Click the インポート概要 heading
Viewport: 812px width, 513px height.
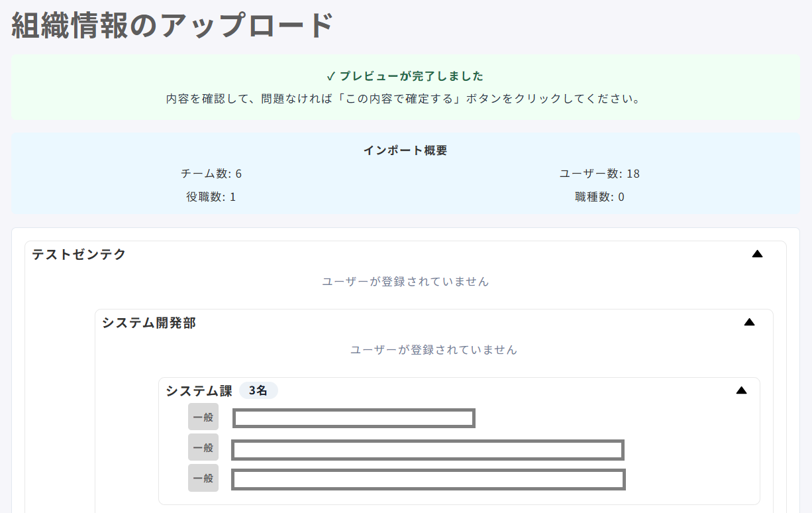405,150
